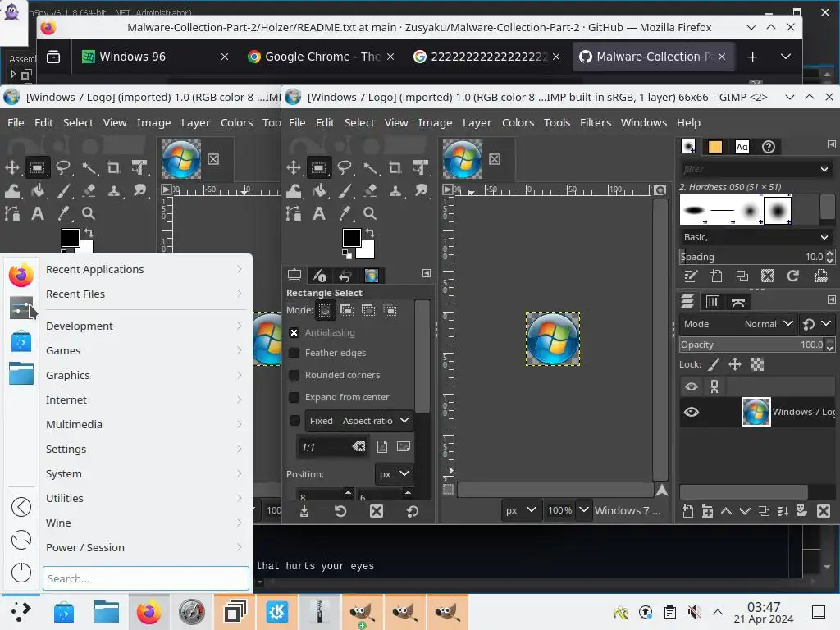Select the Paths tool in GIMP <2>
Viewport: 840px width, 630px height.
coord(294,214)
